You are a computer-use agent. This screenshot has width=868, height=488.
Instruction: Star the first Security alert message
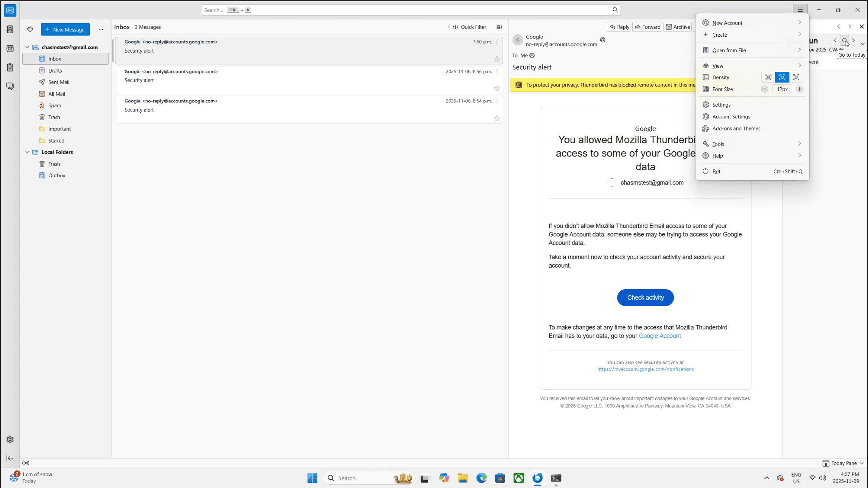point(497,59)
